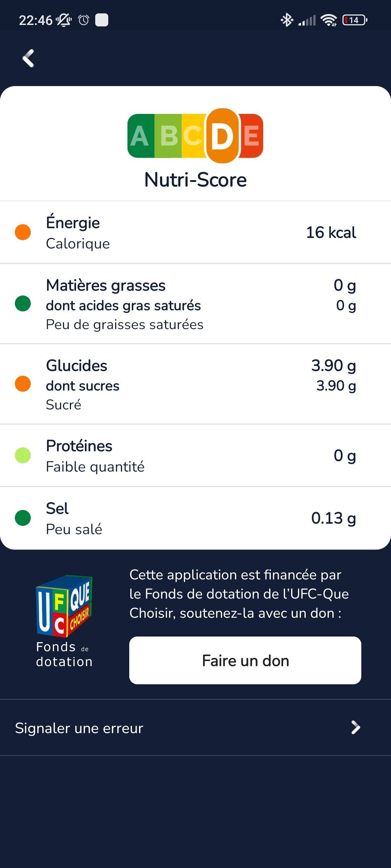Tap the orange dot beside Énergie
The image size is (391, 868).
(23, 232)
